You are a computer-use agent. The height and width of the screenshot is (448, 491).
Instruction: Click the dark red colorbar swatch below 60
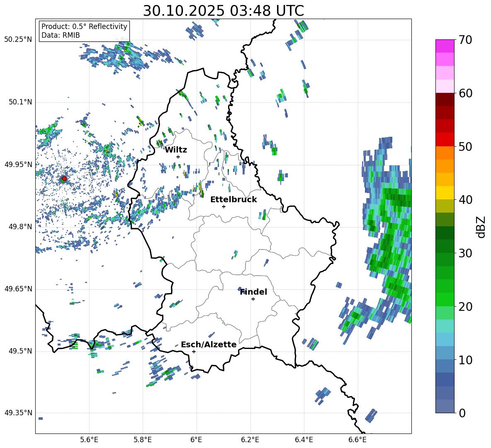pyautogui.click(x=445, y=99)
